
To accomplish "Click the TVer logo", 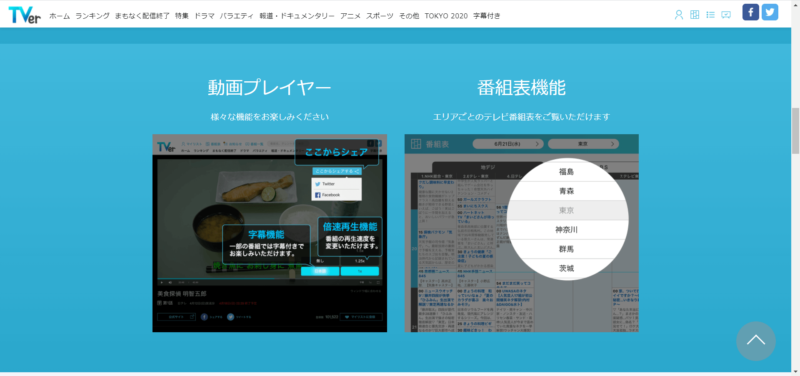I will (x=24, y=15).
